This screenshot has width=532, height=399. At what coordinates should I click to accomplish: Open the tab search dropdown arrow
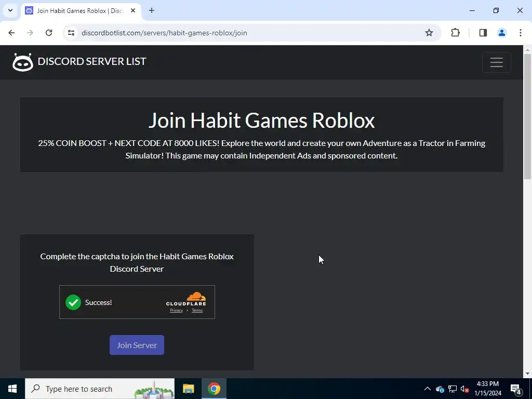[x=10, y=10]
